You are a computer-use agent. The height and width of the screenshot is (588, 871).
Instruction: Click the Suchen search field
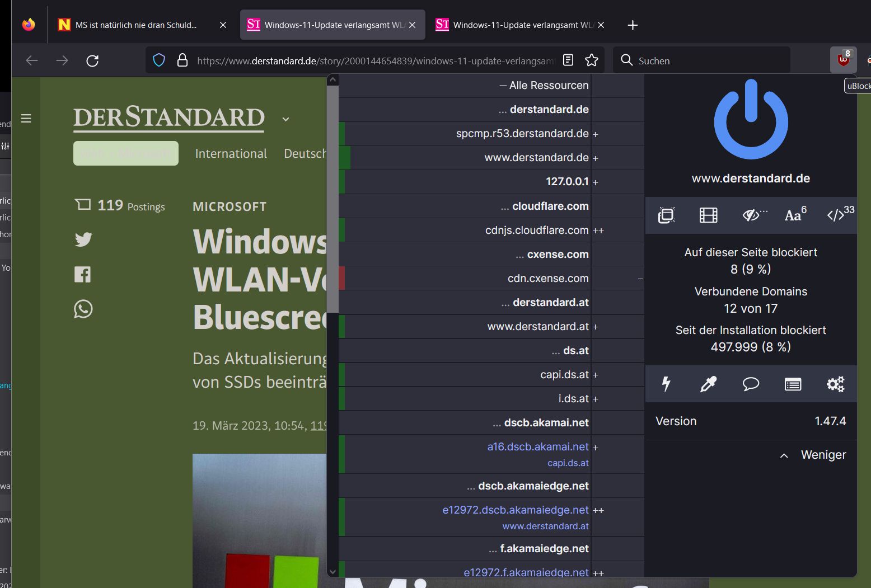702,60
